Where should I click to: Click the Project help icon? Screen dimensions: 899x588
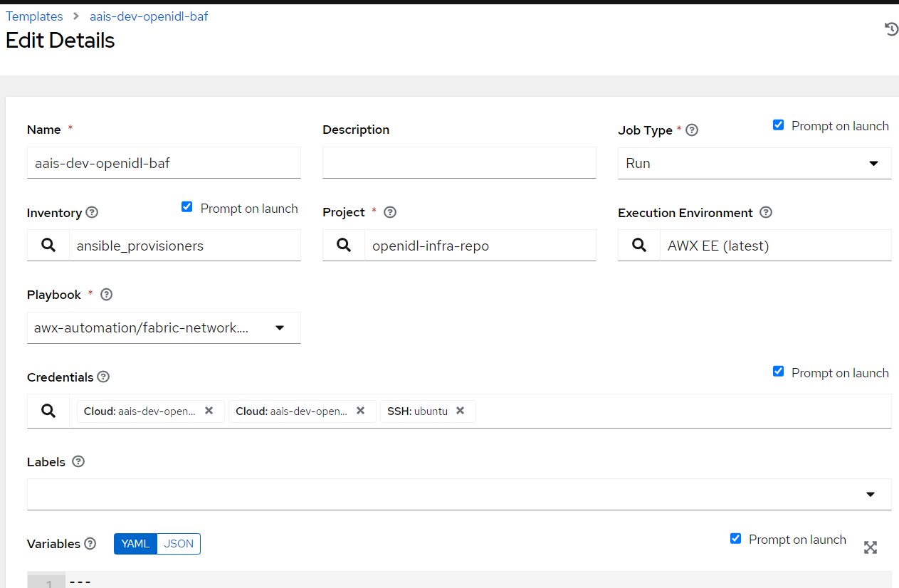tap(390, 212)
